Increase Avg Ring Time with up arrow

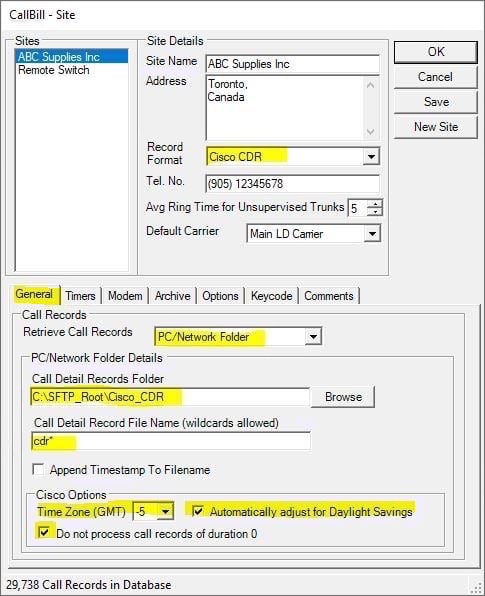click(375, 204)
